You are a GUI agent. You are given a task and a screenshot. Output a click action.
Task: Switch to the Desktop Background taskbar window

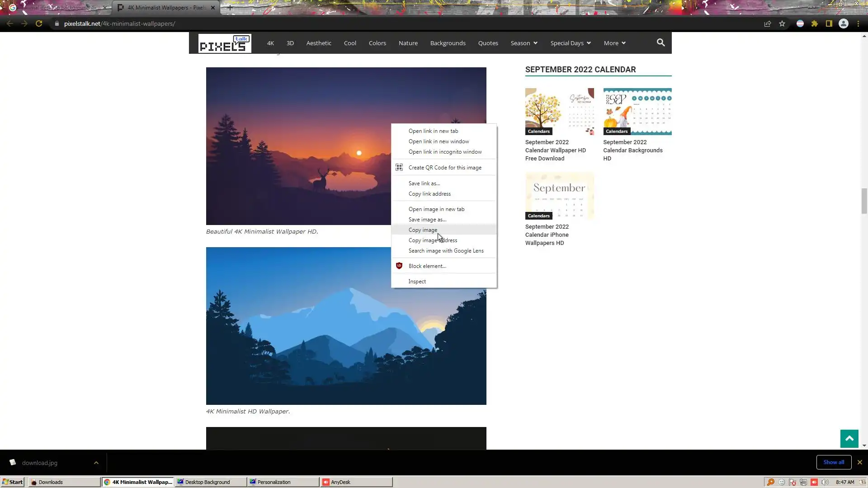[x=208, y=482]
